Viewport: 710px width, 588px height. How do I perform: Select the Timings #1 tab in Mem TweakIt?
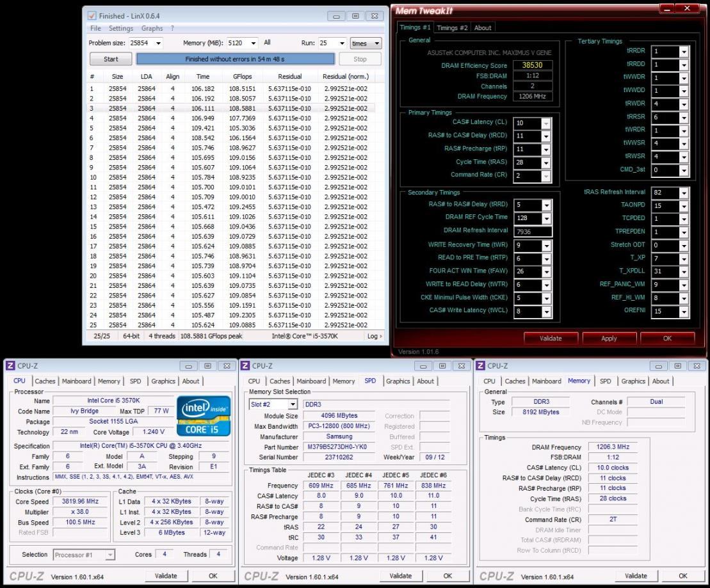(x=415, y=27)
